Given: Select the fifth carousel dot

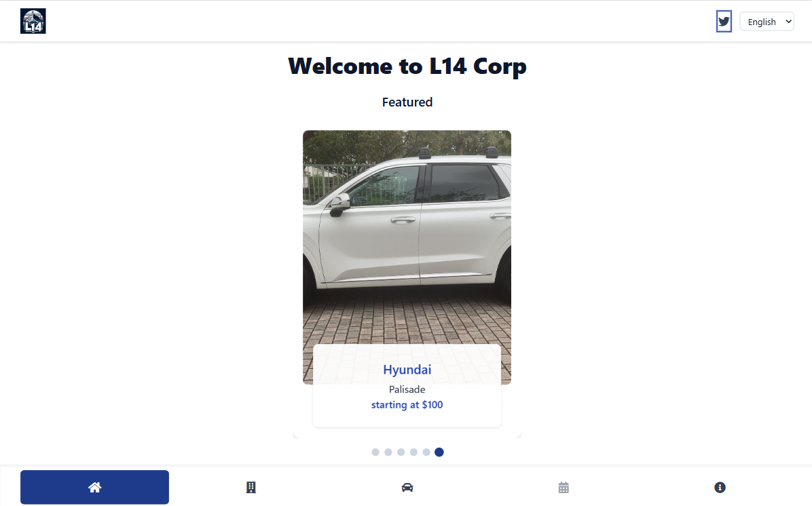Looking at the screenshot, I should (426, 452).
